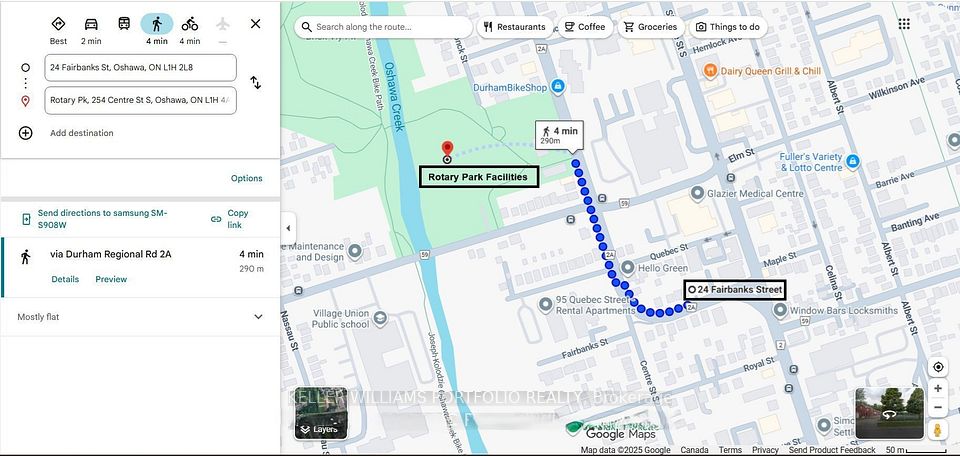This screenshot has height=456, width=960.
Task: Collapse the side directions panel
Action: pos(288,228)
